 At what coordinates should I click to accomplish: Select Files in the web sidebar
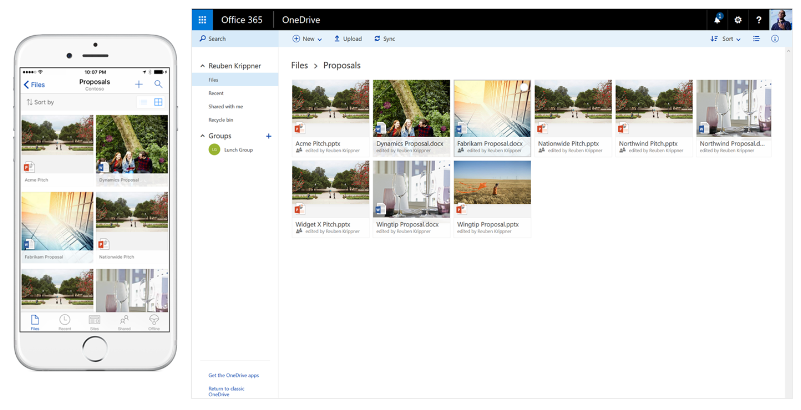click(235, 80)
